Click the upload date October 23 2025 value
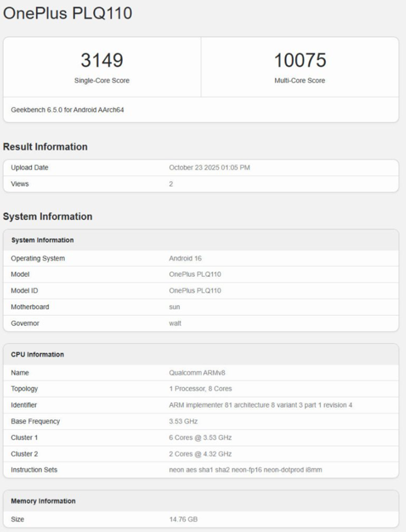This screenshot has width=406, height=532. [x=211, y=168]
